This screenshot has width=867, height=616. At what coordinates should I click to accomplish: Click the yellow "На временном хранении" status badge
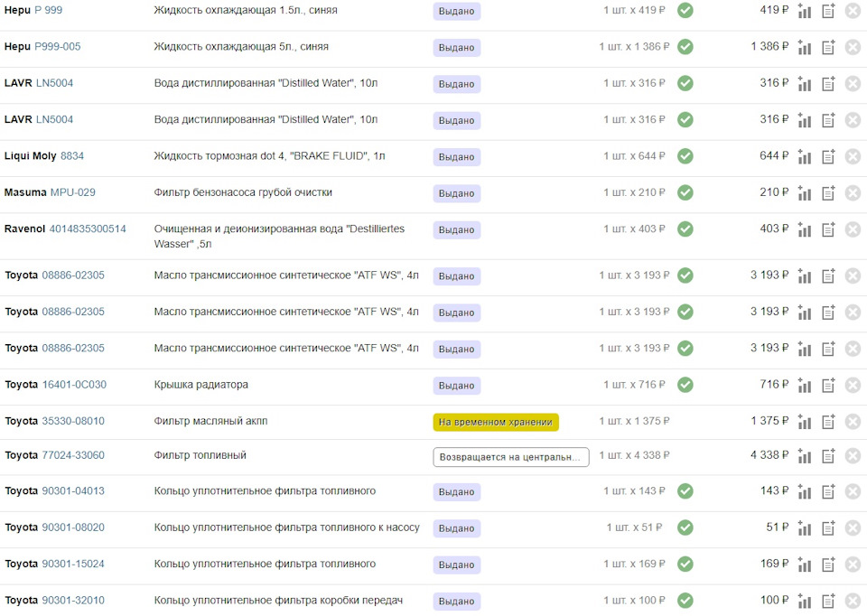tap(496, 422)
